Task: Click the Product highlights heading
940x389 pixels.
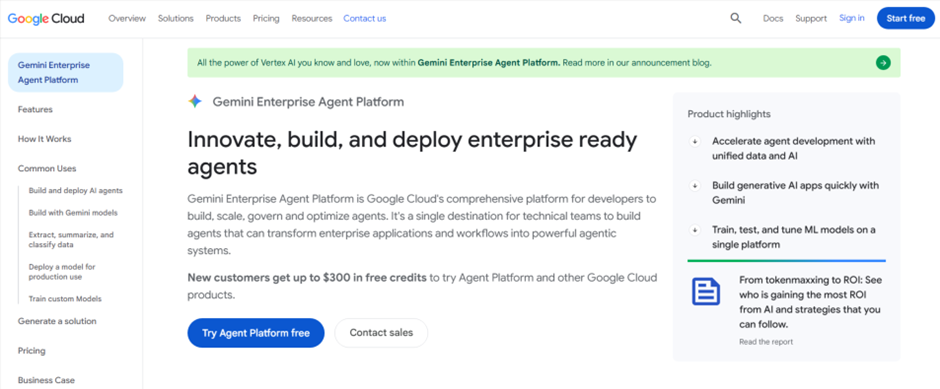Action: pos(729,114)
